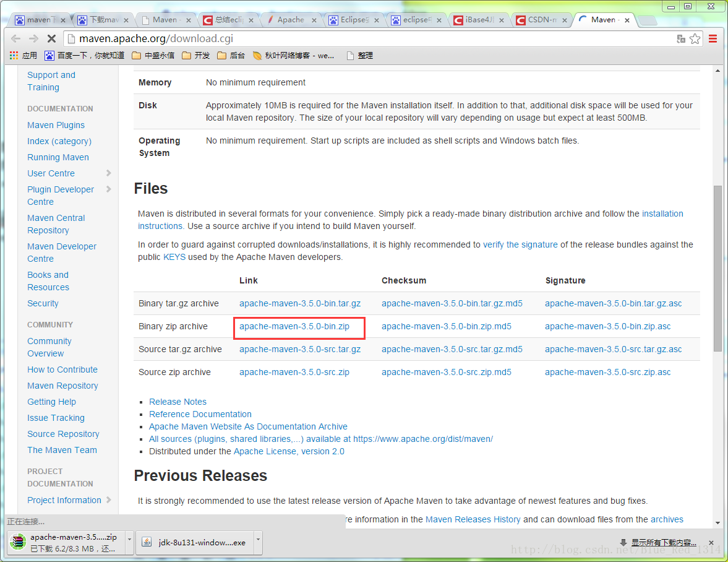Open How to Contribute sidebar link

(x=62, y=370)
